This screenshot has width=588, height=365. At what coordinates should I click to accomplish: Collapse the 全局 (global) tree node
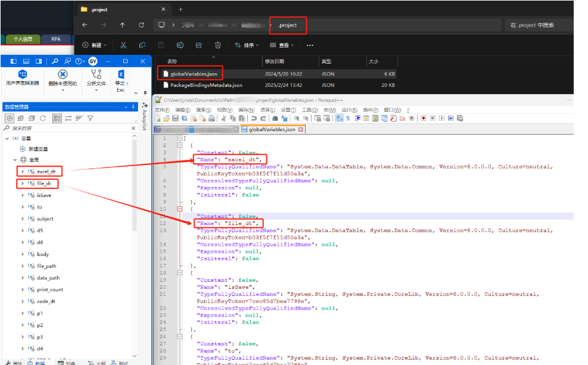[x=15, y=160]
